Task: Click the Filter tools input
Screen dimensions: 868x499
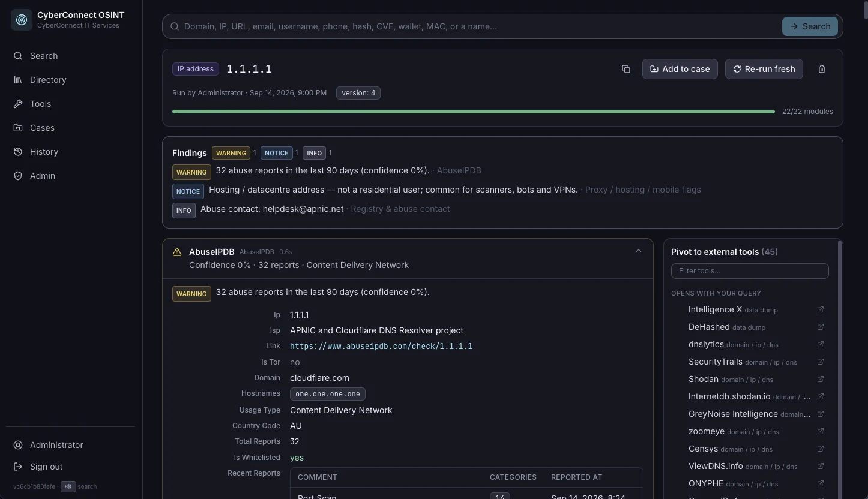Action: click(750, 271)
